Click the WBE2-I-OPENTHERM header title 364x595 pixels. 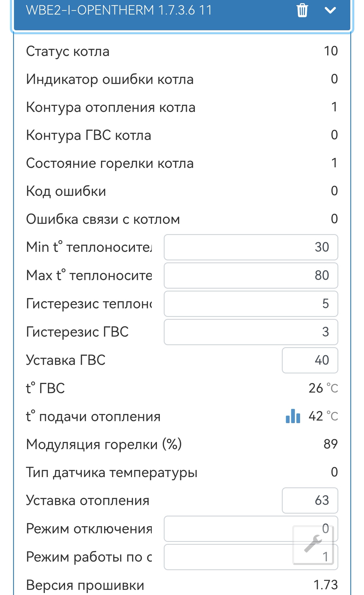click(119, 11)
